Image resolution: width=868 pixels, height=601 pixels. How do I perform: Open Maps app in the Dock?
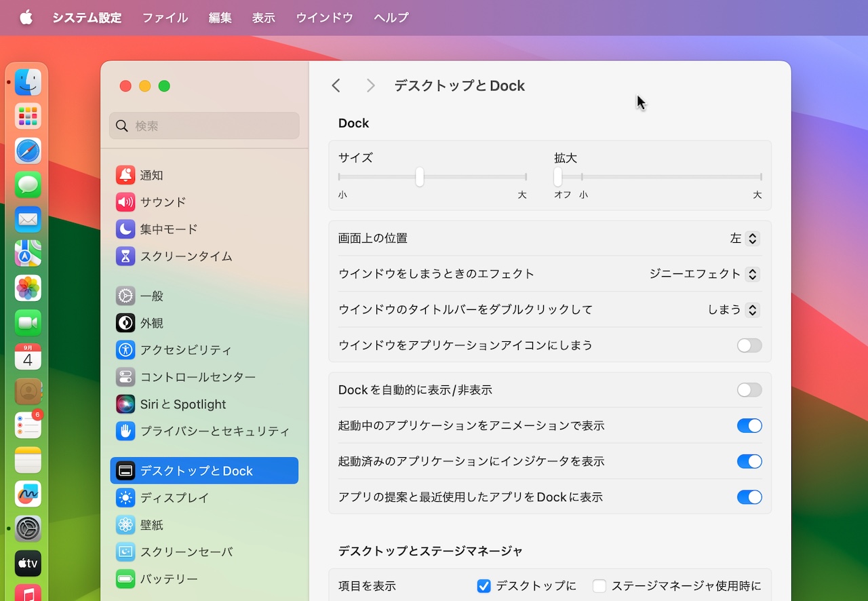(x=28, y=254)
